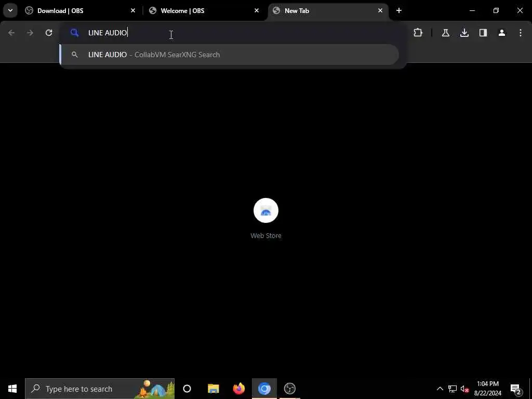Open the clock showing 1:04 PM
Viewport: 532px width, 399px height.
(487, 389)
